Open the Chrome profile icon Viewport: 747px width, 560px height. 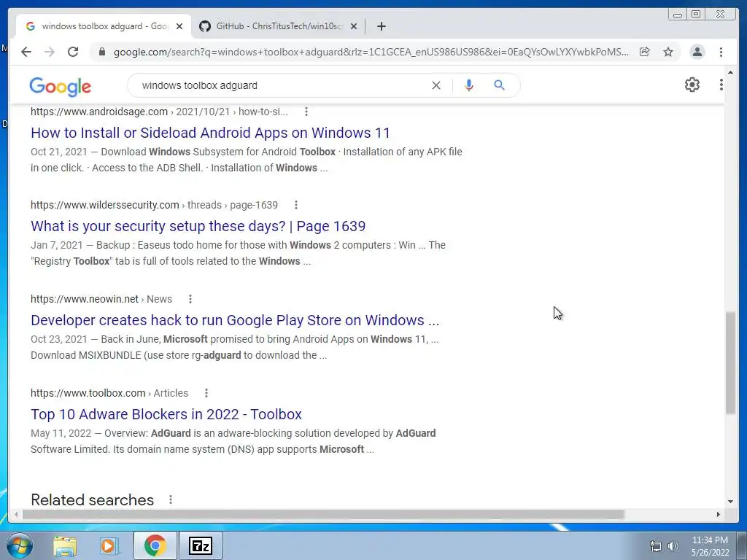(697, 52)
